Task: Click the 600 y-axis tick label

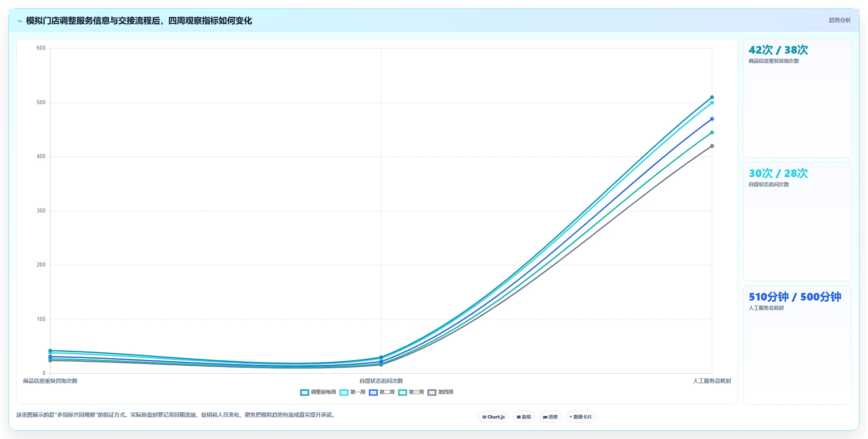Action: (x=41, y=48)
